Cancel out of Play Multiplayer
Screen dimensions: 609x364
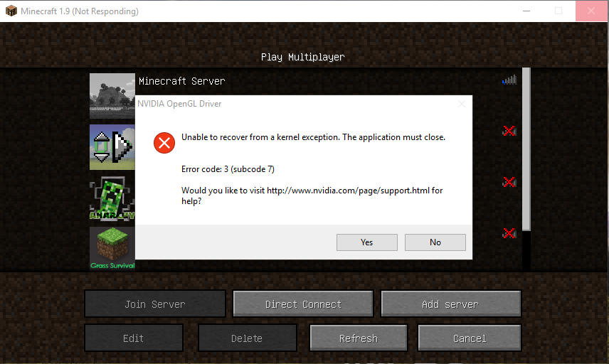[x=469, y=338]
